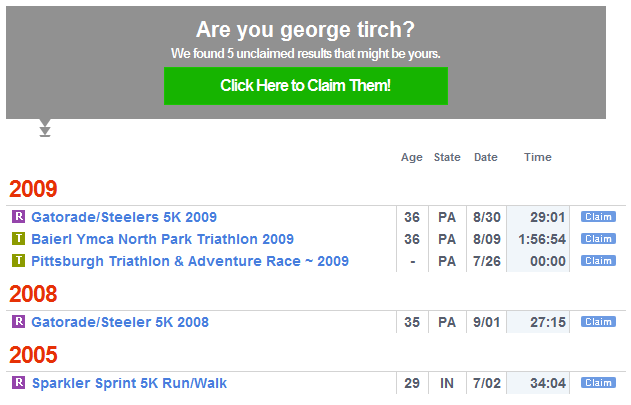631x405 pixels.
Task: Click the Date column header
Action: [486, 157]
